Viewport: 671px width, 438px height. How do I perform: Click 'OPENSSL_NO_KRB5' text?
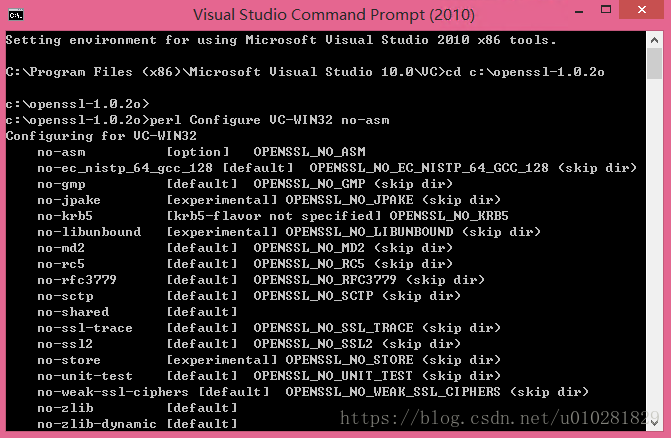point(449,216)
